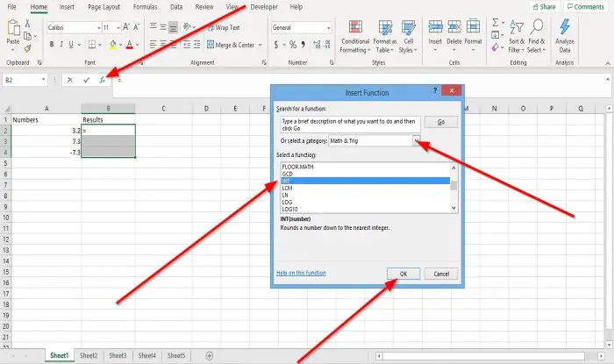The height and width of the screenshot is (364, 614).
Task: Open the font size 11 dropdown
Action: (x=118, y=28)
